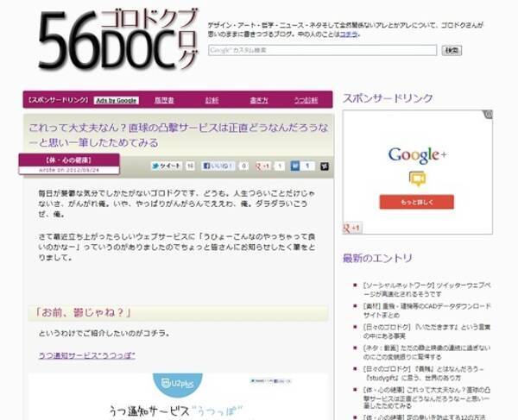Focus the Google custom search field

point(322,50)
